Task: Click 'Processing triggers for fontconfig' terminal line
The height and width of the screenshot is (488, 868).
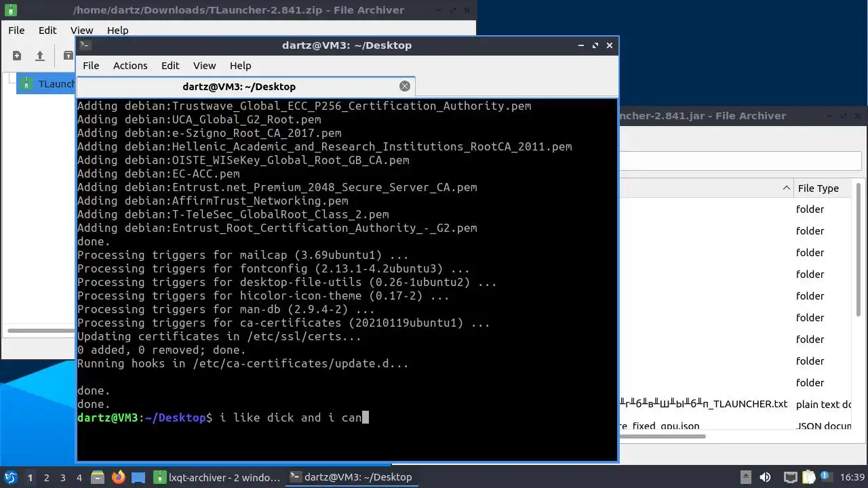Action: pos(273,268)
